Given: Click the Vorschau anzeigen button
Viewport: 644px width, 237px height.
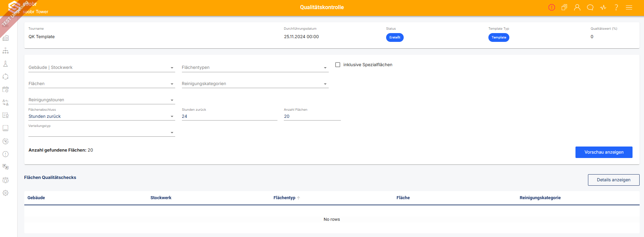Looking at the screenshot, I should 604,152.
